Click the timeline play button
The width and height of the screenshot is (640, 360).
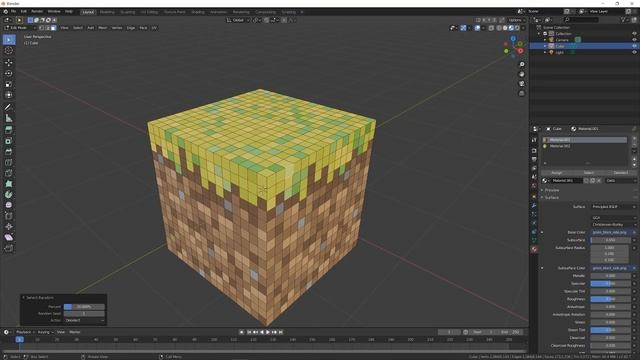click(268, 332)
